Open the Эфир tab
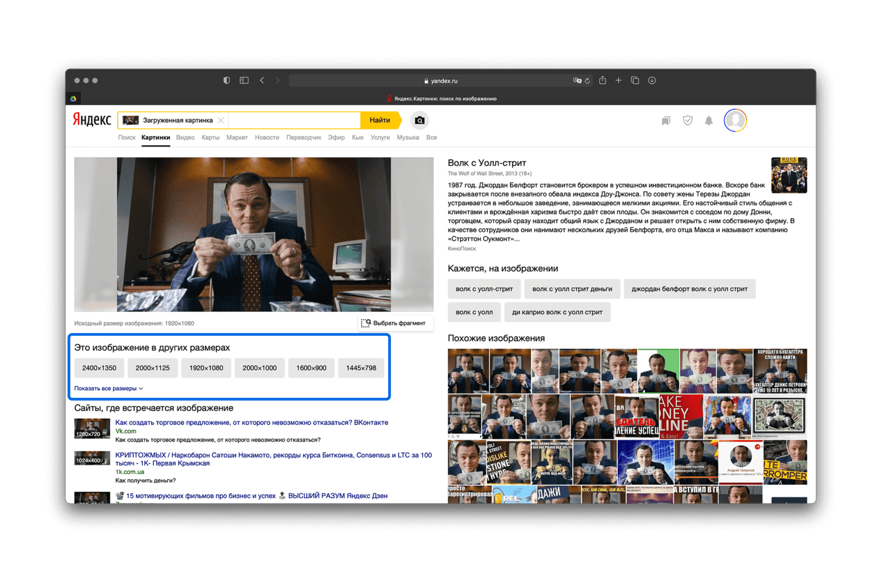Viewport: 882px width, 588px height. pos(336,137)
